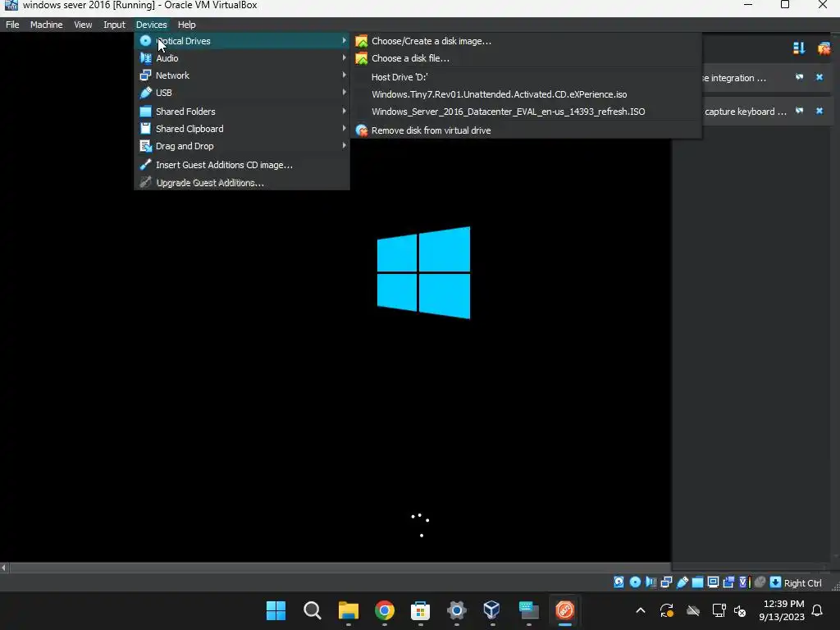Select Choose a disk file option

coord(526,58)
